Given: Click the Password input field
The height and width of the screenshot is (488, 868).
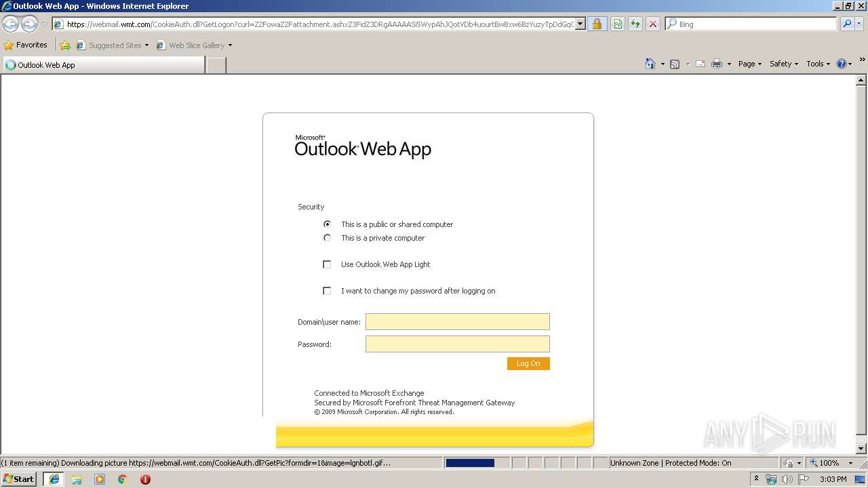Looking at the screenshot, I should pyautogui.click(x=458, y=344).
